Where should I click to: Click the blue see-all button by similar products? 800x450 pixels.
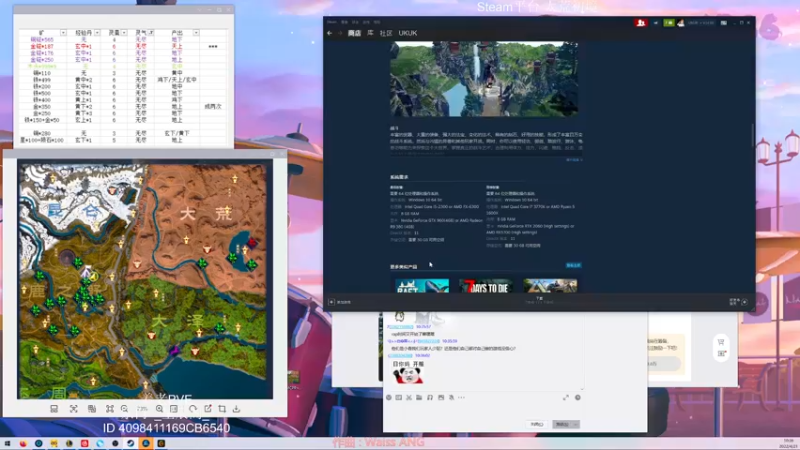click(x=573, y=265)
